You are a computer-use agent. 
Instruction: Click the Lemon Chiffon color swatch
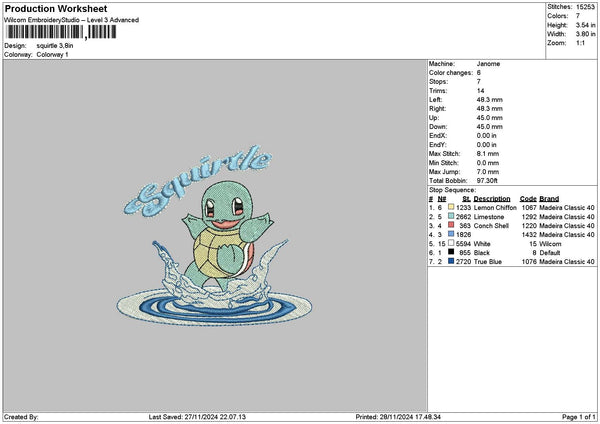452,206
